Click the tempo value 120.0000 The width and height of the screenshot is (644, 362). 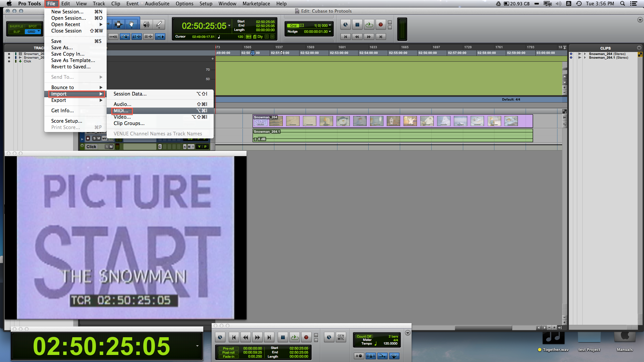coord(390,344)
